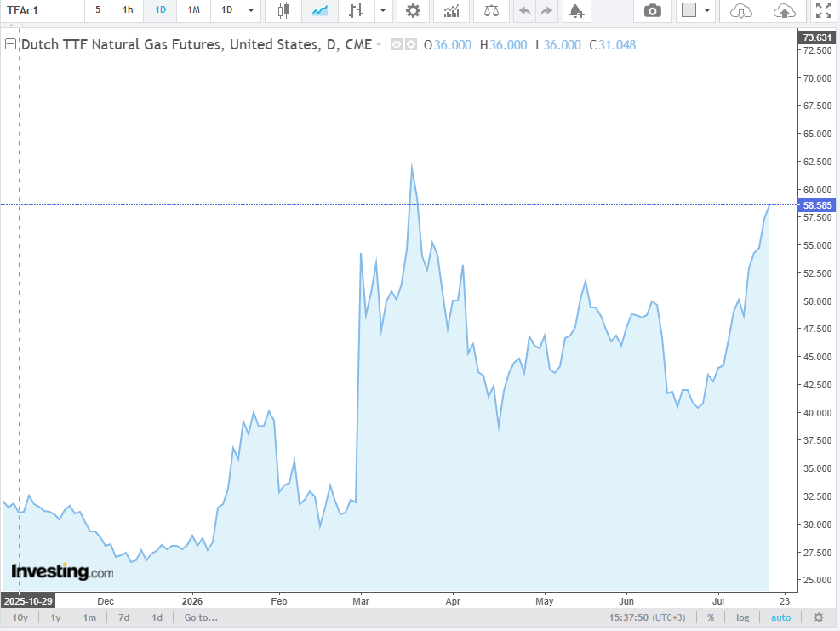Click the 50.000 price axis tick

[817, 301]
